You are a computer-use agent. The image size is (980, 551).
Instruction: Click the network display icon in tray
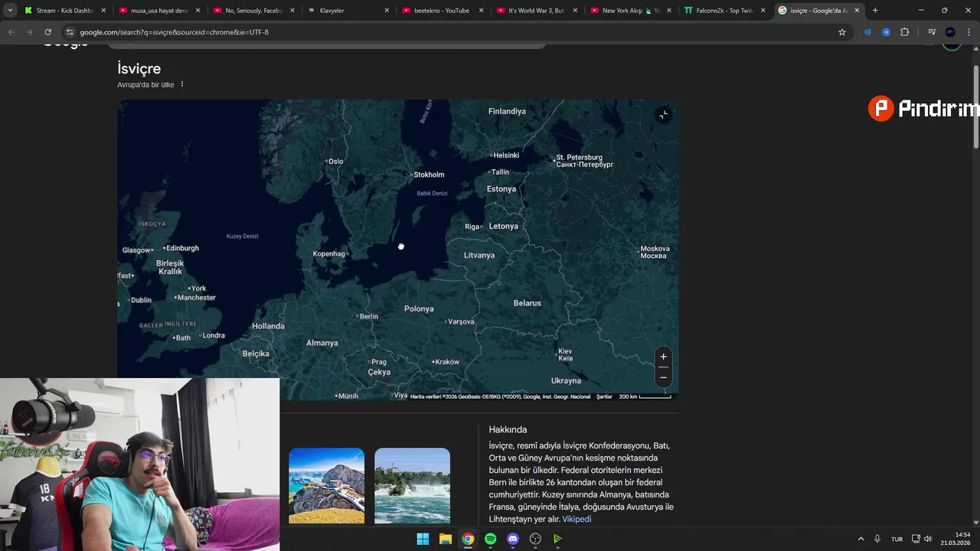click(916, 539)
